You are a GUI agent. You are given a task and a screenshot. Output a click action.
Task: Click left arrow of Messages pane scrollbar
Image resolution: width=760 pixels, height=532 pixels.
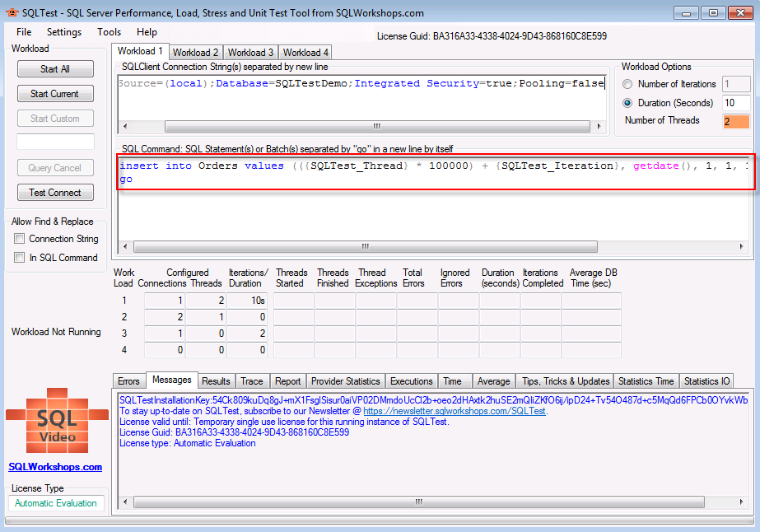[x=125, y=502]
